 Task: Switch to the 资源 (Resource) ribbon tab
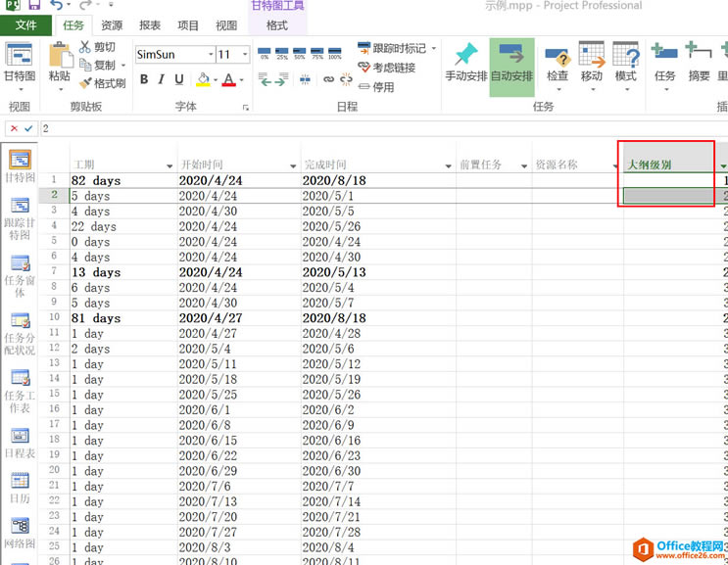click(x=112, y=25)
